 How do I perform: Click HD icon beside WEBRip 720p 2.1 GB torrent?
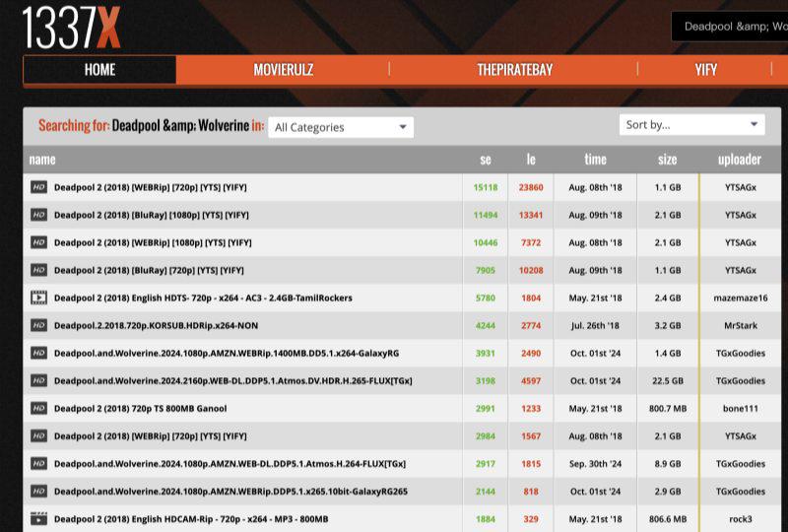(x=38, y=436)
